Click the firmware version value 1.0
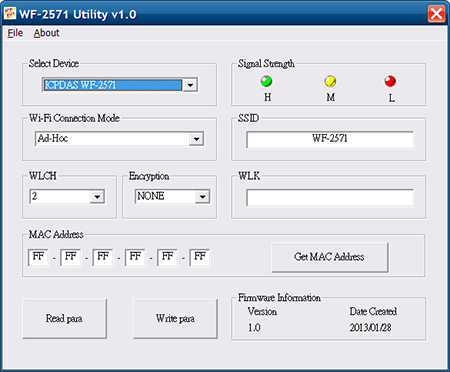 [254, 328]
